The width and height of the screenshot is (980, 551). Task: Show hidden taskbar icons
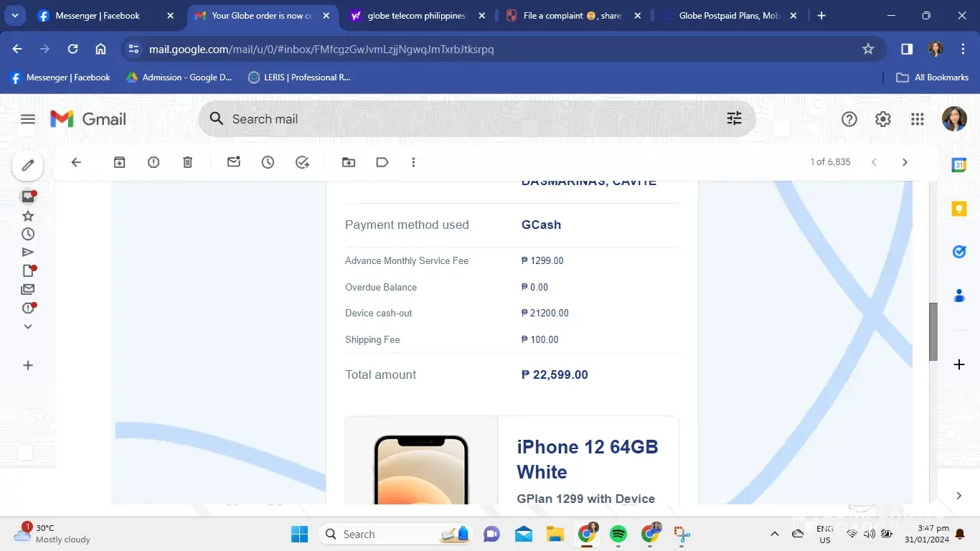point(775,534)
